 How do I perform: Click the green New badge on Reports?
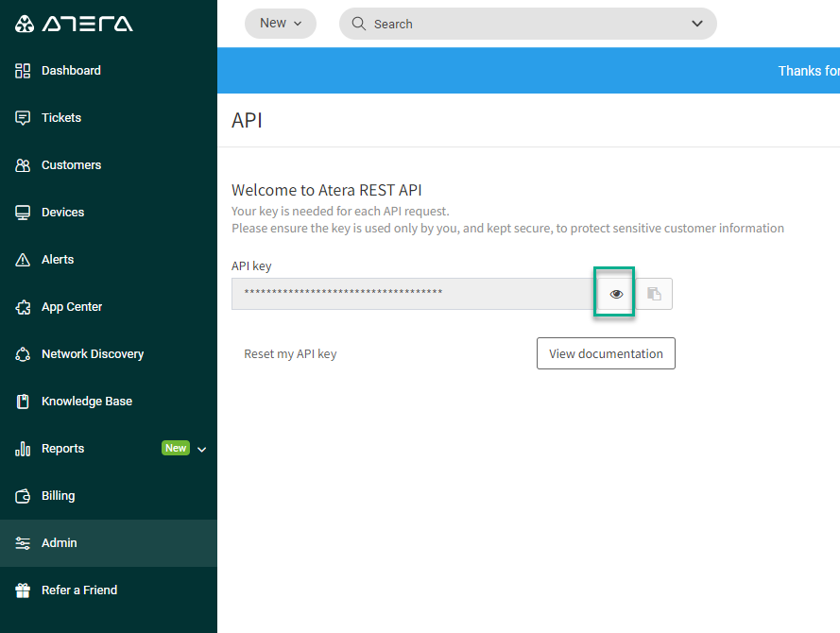pyautogui.click(x=176, y=448)
